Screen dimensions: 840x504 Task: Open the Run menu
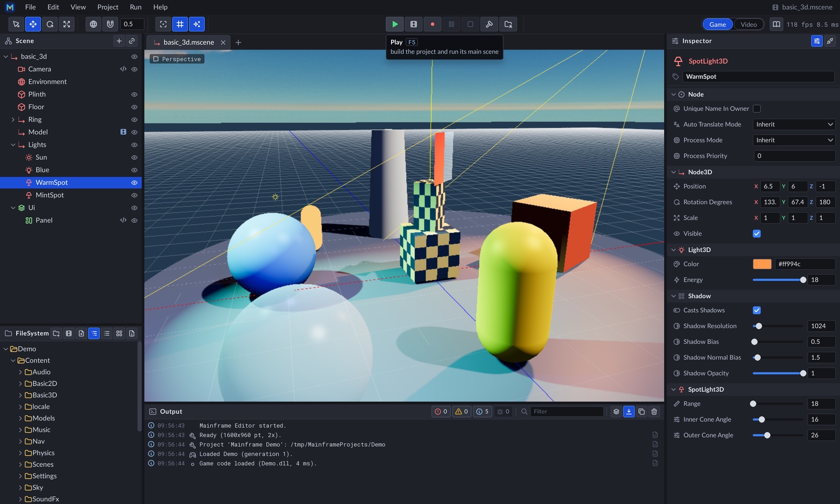[x=135, y=7]
